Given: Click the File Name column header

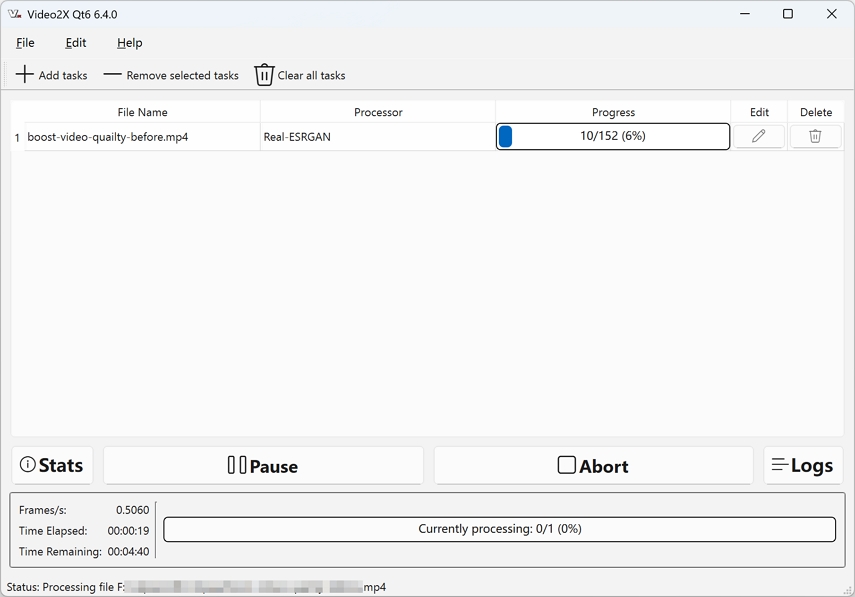Looking at the screenshot, I should coord(142,112).
